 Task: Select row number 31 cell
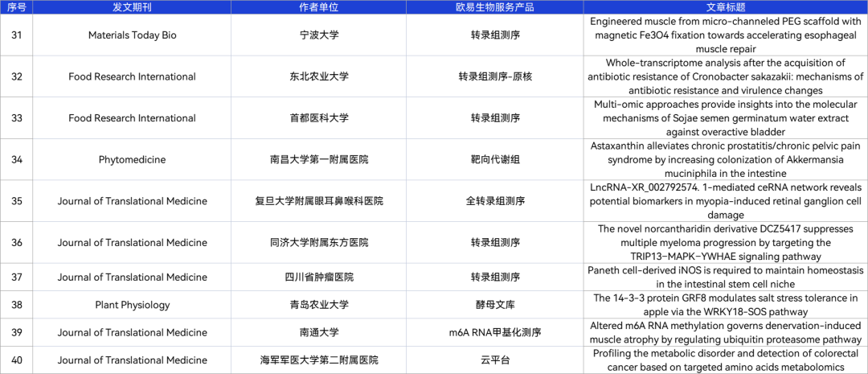17,35
